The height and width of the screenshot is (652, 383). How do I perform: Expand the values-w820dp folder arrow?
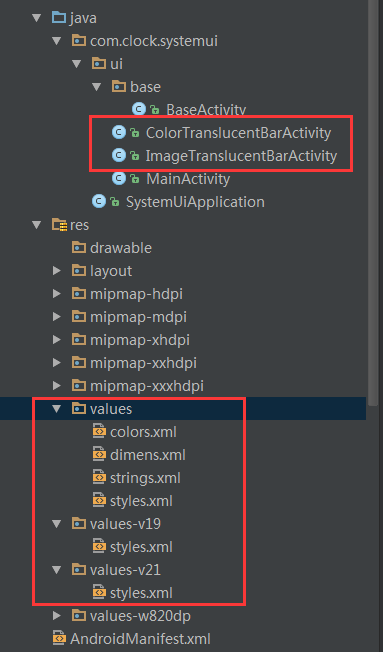[57, 616]
